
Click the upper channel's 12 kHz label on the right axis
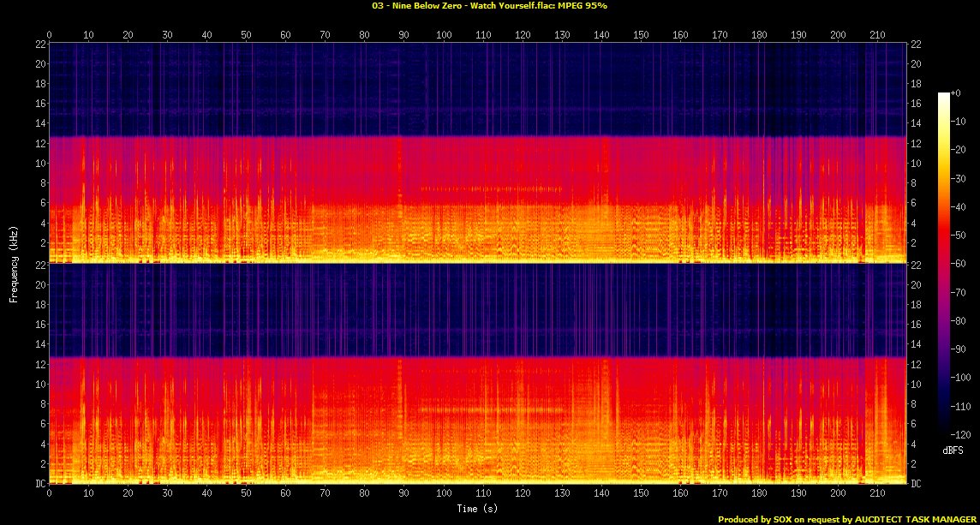[917, 144]
